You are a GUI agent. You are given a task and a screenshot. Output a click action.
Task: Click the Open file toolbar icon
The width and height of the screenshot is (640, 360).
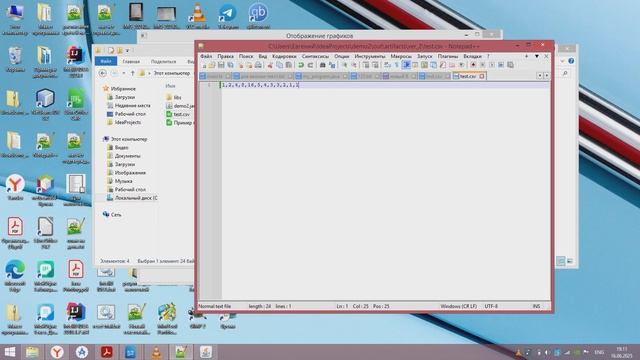coord(212,65)
